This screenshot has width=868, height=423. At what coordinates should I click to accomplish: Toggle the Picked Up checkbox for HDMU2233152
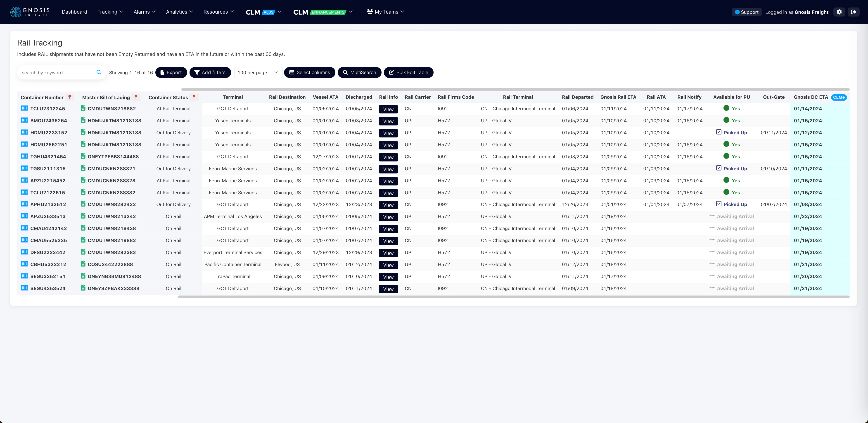(x=719, y=132)
